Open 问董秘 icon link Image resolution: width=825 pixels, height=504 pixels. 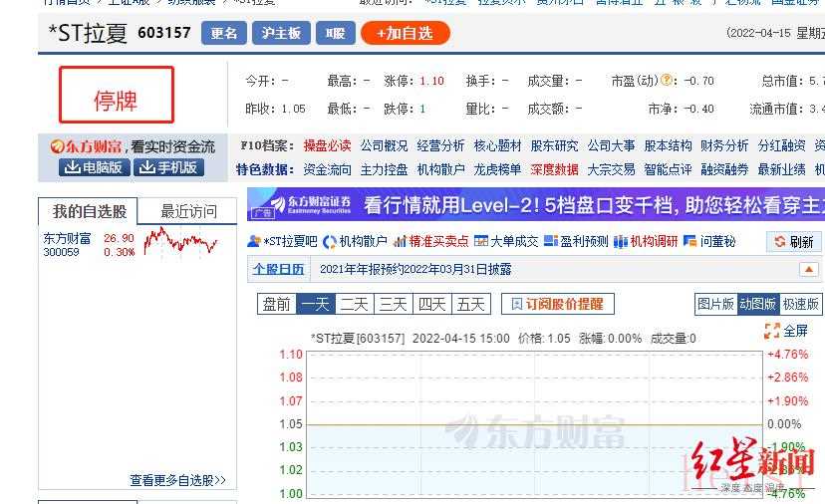point(709,241)
